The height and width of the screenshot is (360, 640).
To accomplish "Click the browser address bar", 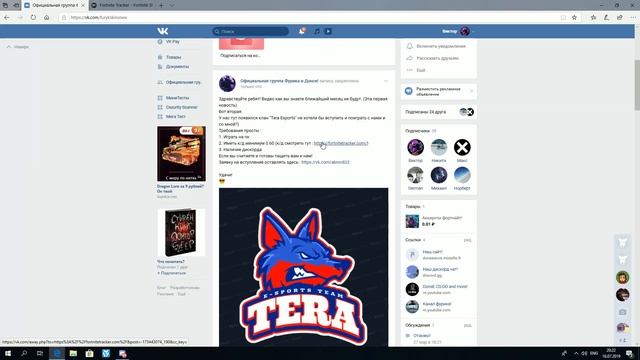I will tap(310, 18).
